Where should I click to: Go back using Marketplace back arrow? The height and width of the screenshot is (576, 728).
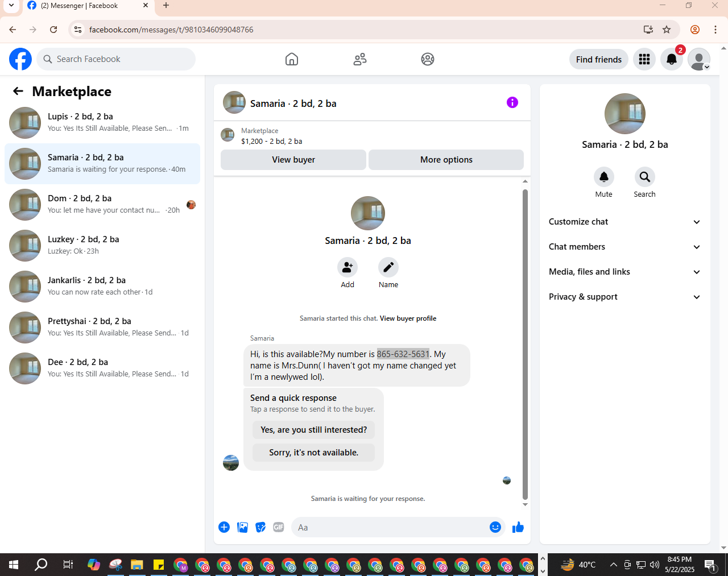pos(18,91)
